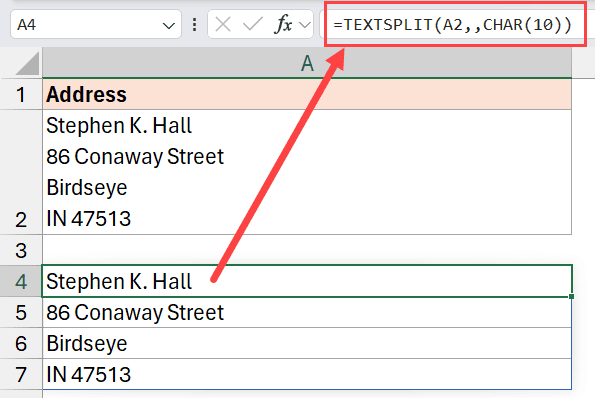
Task: Select row 7 header
Action: point(21,374)
